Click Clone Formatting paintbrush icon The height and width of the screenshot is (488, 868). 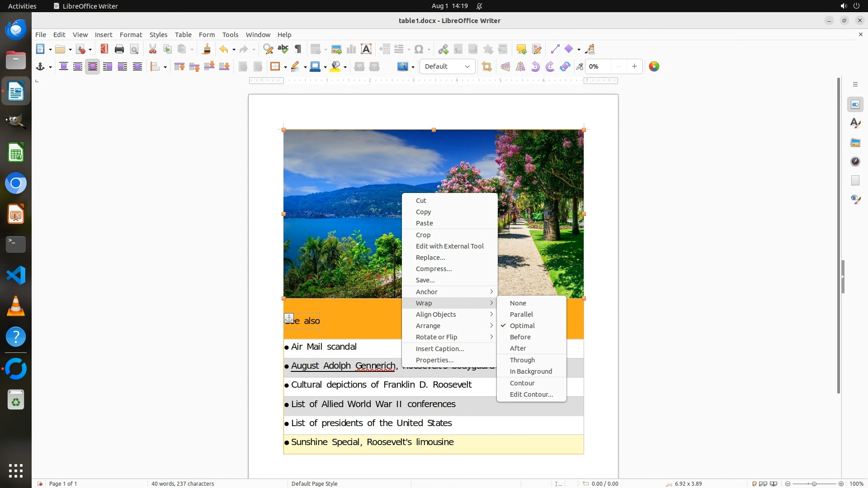[207, 49]
